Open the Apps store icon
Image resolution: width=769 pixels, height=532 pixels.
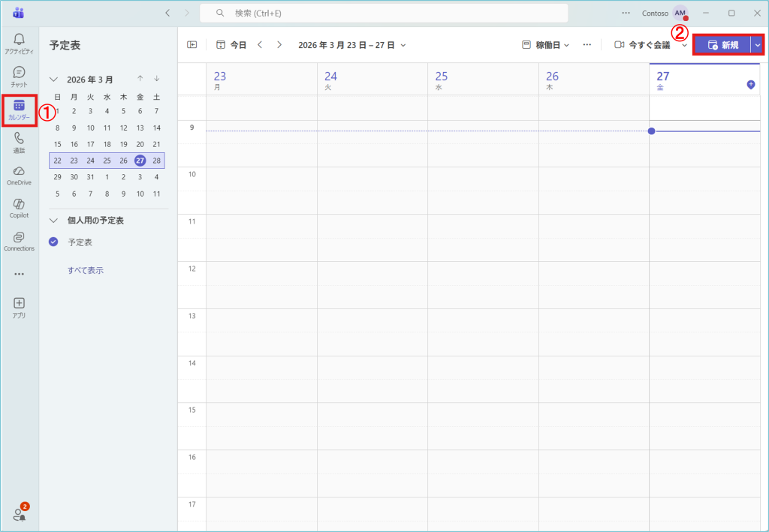(19, 307)
